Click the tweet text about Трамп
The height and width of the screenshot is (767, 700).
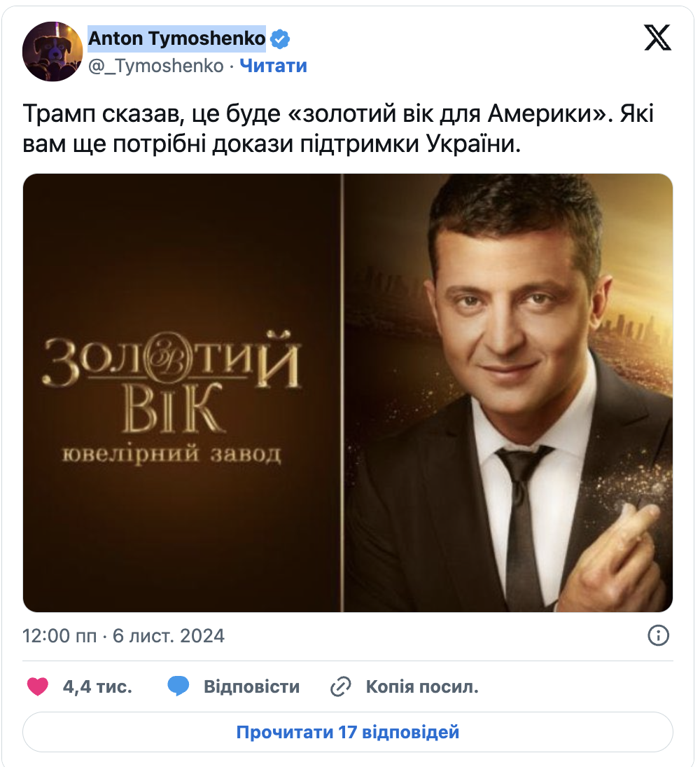pyautogui.click(x=338, y=129)
